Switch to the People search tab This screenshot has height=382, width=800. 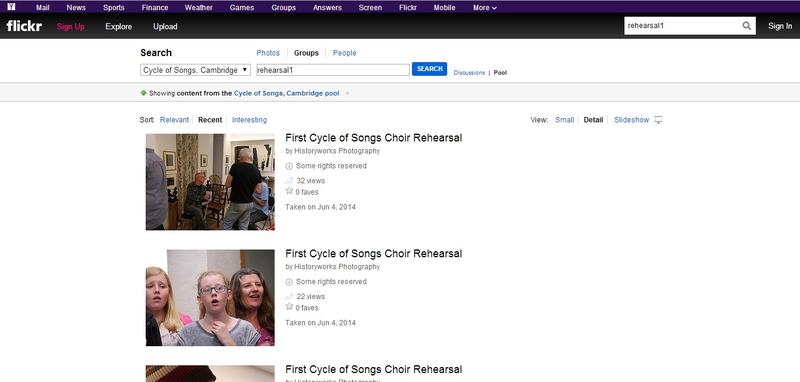point(344,53)
